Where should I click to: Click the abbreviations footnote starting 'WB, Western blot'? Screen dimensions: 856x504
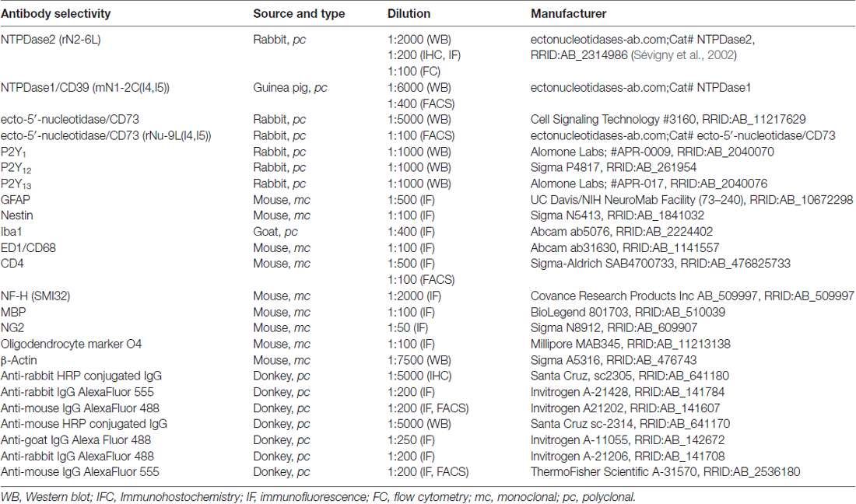318,497
